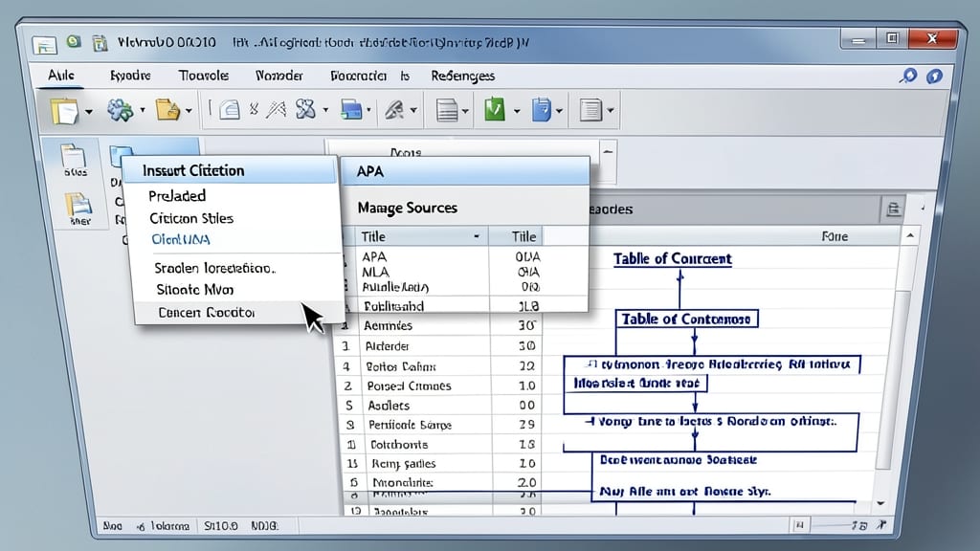
Task: Click the Table of Courcent link
Action: [672, 258]
